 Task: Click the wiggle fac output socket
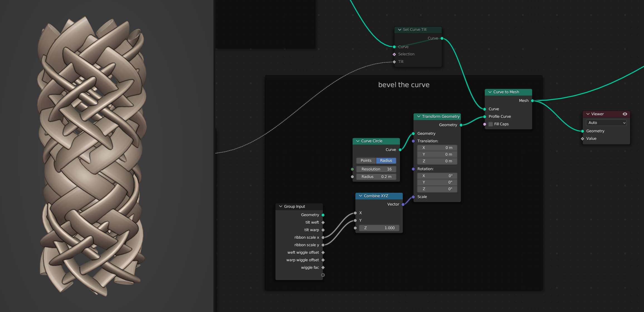tap(323, 268)
